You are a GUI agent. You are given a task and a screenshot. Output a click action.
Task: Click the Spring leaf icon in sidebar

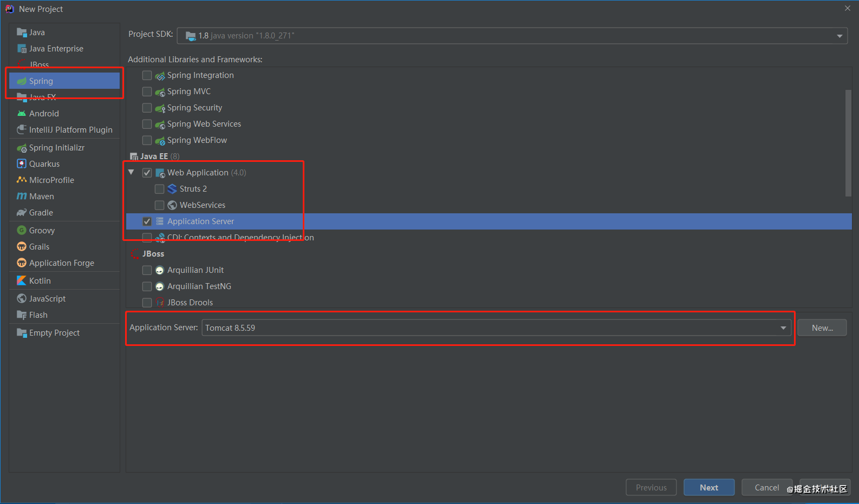pyautogui.click(x=22, y=81)
